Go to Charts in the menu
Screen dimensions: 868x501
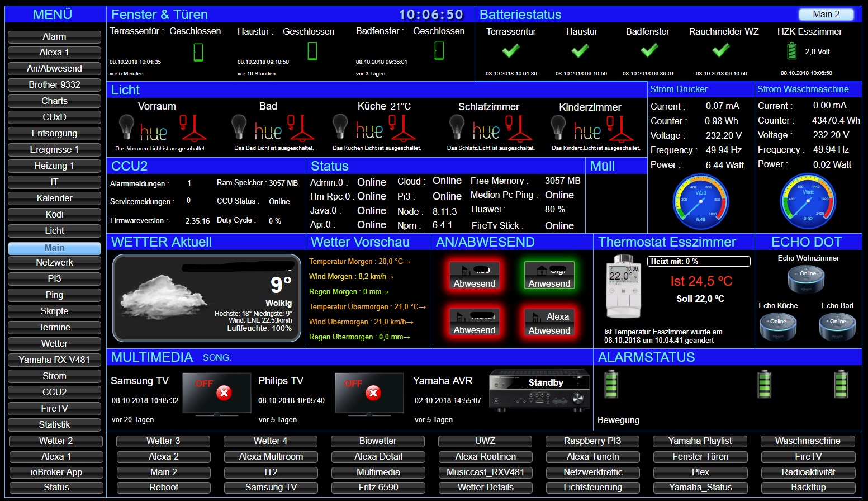54,101
